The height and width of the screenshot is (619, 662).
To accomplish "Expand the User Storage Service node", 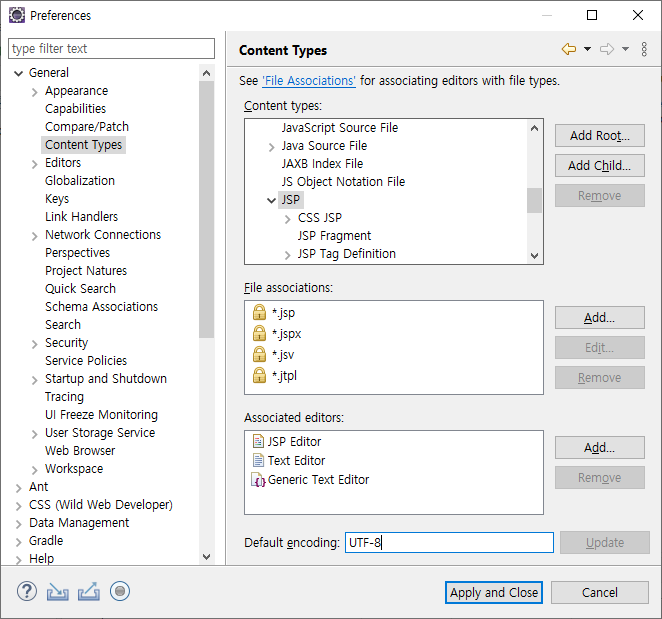I will (35, 434).
